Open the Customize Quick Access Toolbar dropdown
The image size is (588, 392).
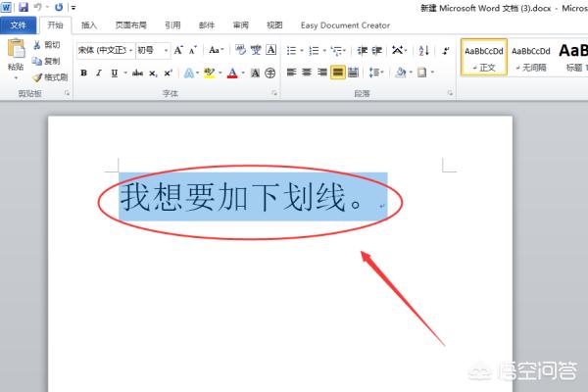coord(73,7)
